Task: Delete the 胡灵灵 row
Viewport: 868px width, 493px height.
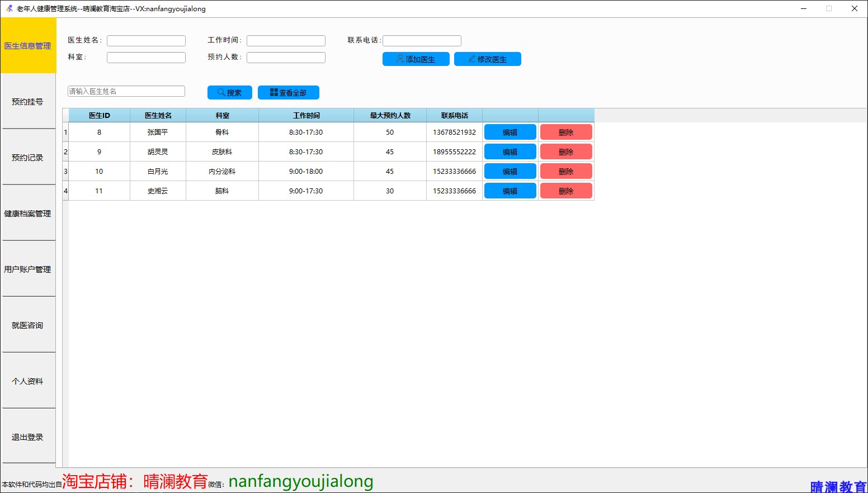Action: (566, 152)
